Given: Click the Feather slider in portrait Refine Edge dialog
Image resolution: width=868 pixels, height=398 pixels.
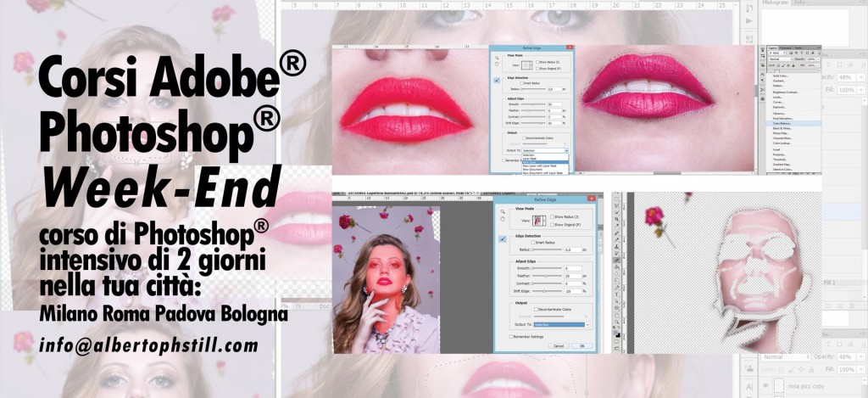Looking at the screenshot, I should click(547, 276).
